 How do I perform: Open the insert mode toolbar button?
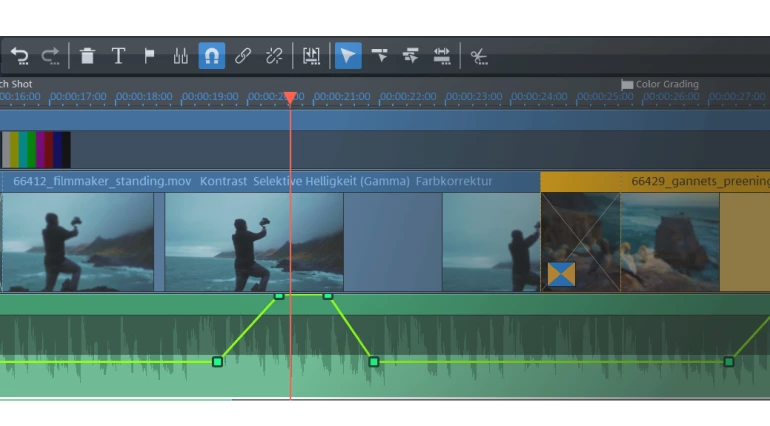tap(311, 56)
